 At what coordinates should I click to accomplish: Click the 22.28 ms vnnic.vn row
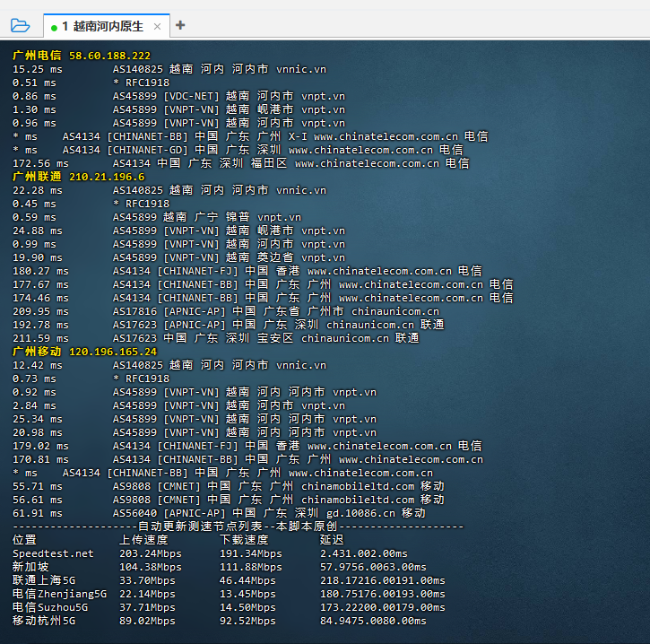coord(169,190)
